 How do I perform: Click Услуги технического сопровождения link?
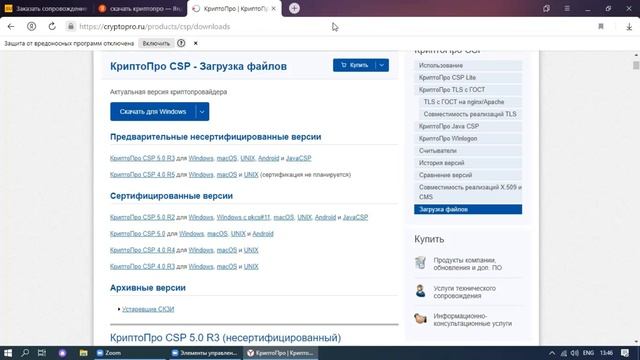click(x=464, y=292)
